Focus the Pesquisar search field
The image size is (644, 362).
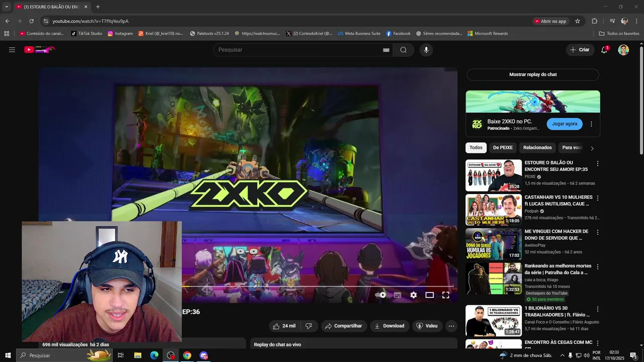(299, 50)
